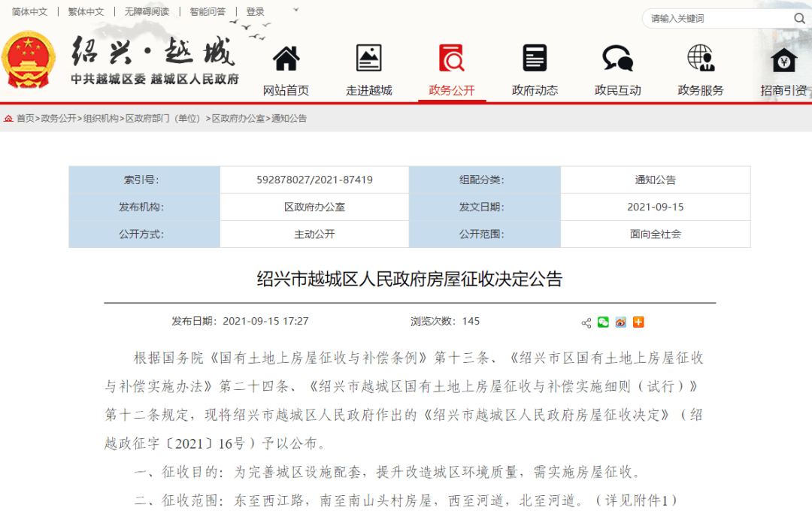Image resolution: width=812 pixels, height=517 pixels.
Task: Share the article to WeChat
Action: coord(603,322)
